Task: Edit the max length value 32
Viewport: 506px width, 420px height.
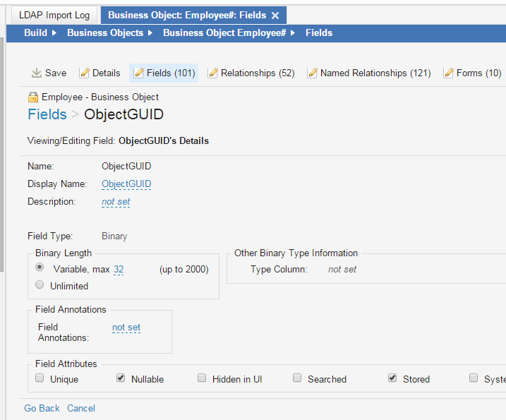Action: (x=119, y=269)
